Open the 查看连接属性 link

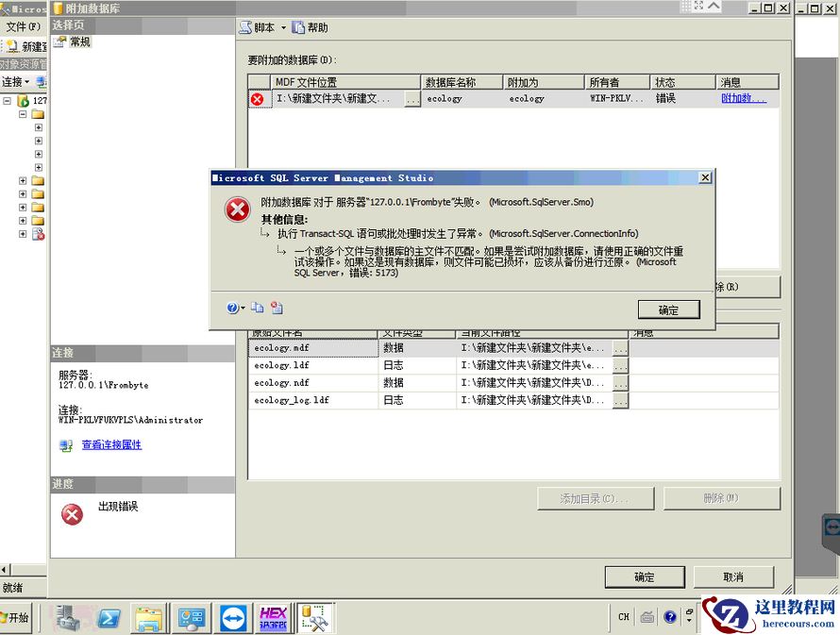pos(111,444)
